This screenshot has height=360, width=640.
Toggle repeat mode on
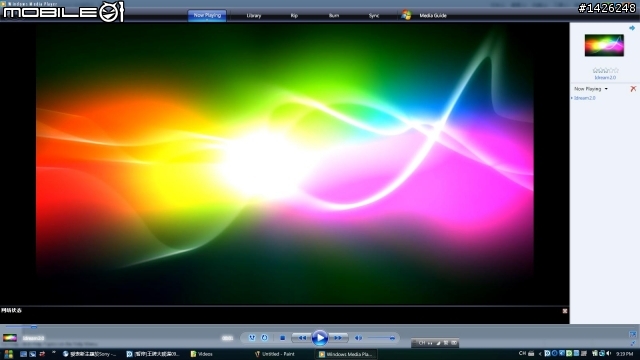click(x=264, y=338)
